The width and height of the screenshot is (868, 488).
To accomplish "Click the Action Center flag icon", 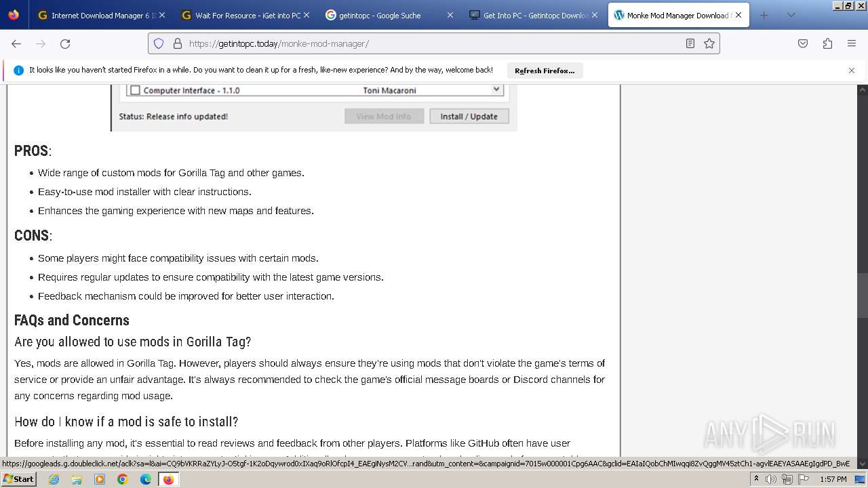I will click(802, 479).
